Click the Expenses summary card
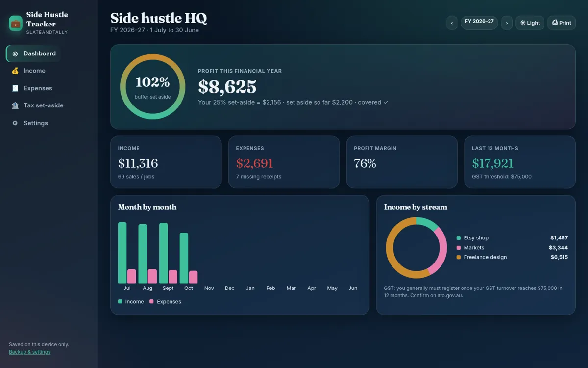Viewport: 588px width, 368px height. pos(284,162)
